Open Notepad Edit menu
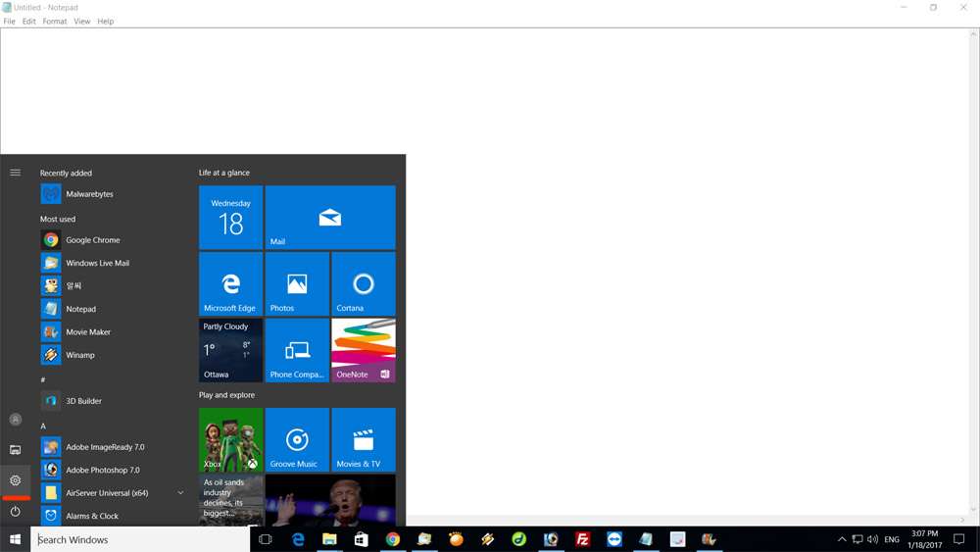980x552 pixels. [28, 22]
